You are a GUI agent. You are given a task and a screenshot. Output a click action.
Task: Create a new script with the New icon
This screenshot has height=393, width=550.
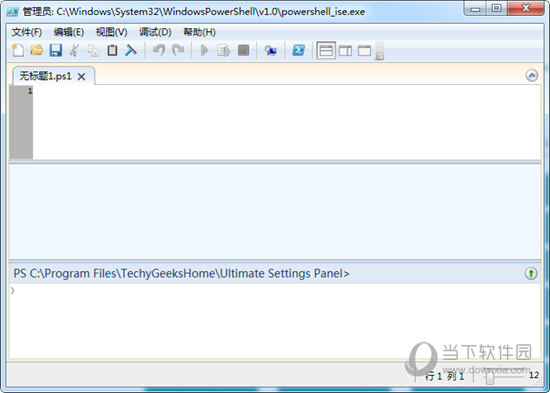coord(18,51)
